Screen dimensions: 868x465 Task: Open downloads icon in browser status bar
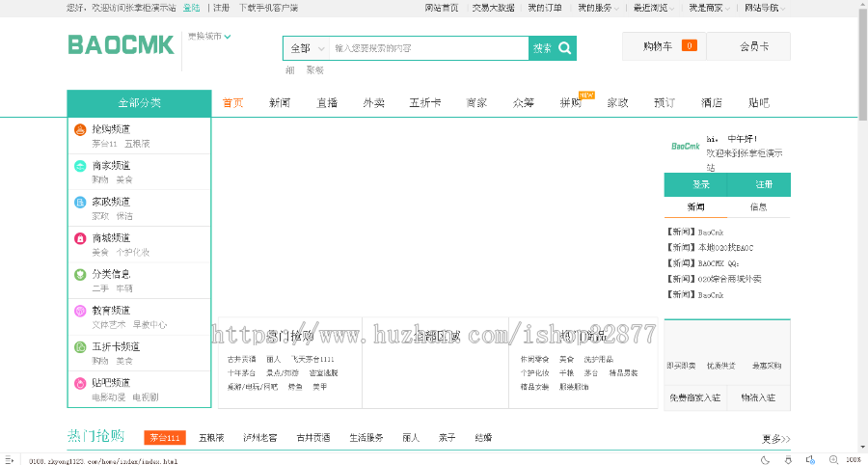pyautogui.click(x=788, y=460)
